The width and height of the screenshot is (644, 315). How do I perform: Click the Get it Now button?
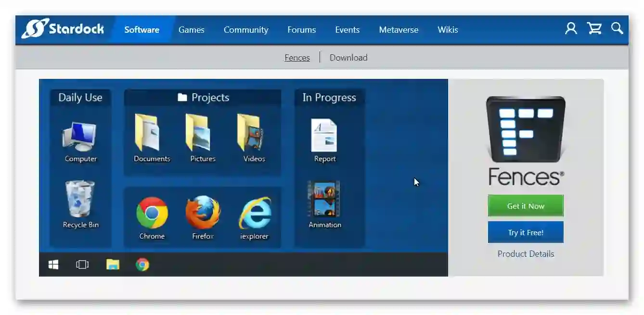pyautogui.click(x=526, y=206)
